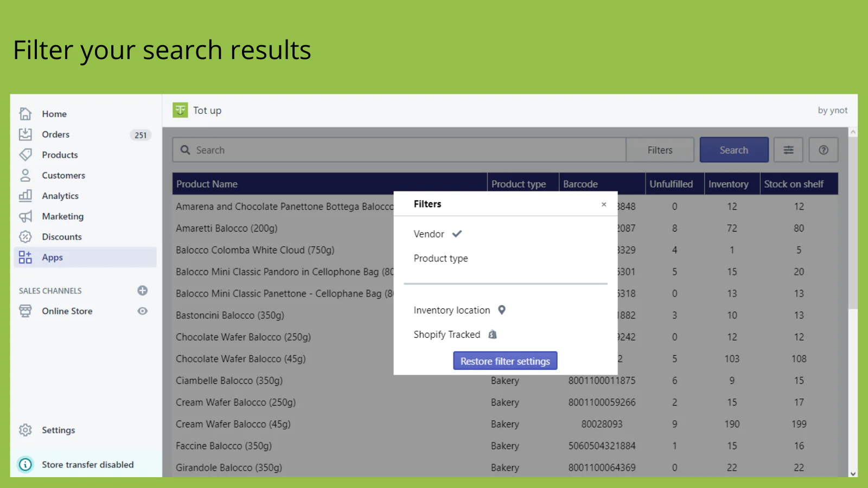The image size is (868, 488).
Task: Open Orders in the sidebar
Action: pyautogui.click(x=56, y=134)
